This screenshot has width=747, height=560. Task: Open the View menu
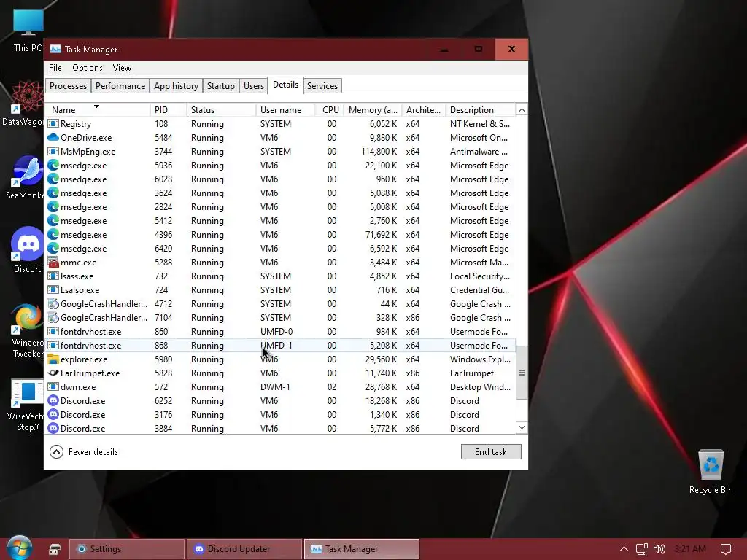pyautogui.click(x=122, y=68)
